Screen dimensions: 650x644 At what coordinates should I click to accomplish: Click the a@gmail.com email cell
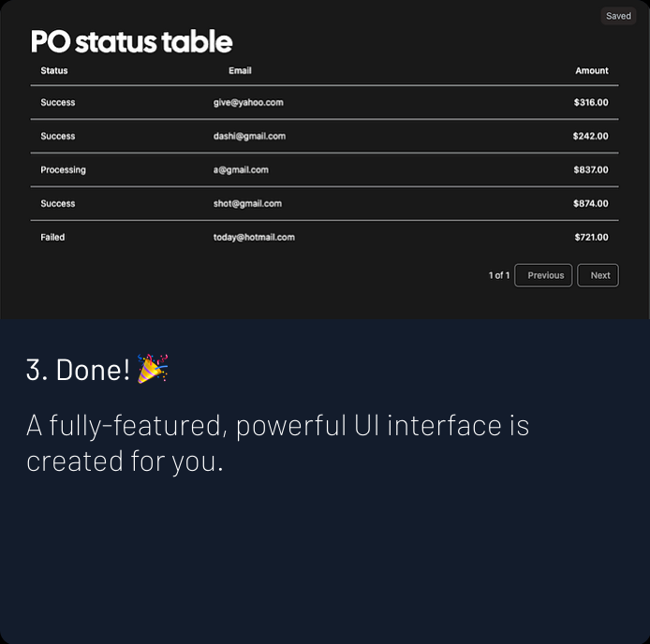tap(241, 170)
